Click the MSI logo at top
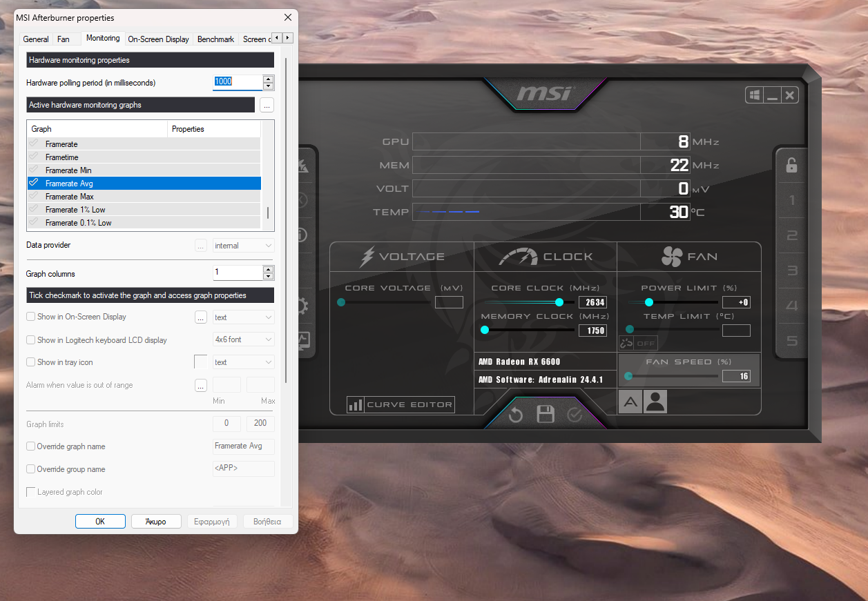Viewport: 868px width, 601px height. point(545,93)
